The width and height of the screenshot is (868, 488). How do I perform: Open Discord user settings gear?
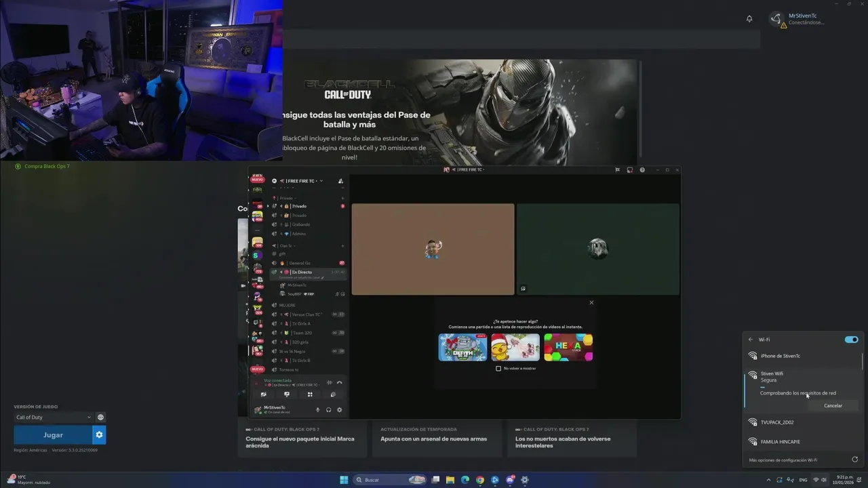click(340, 409)
